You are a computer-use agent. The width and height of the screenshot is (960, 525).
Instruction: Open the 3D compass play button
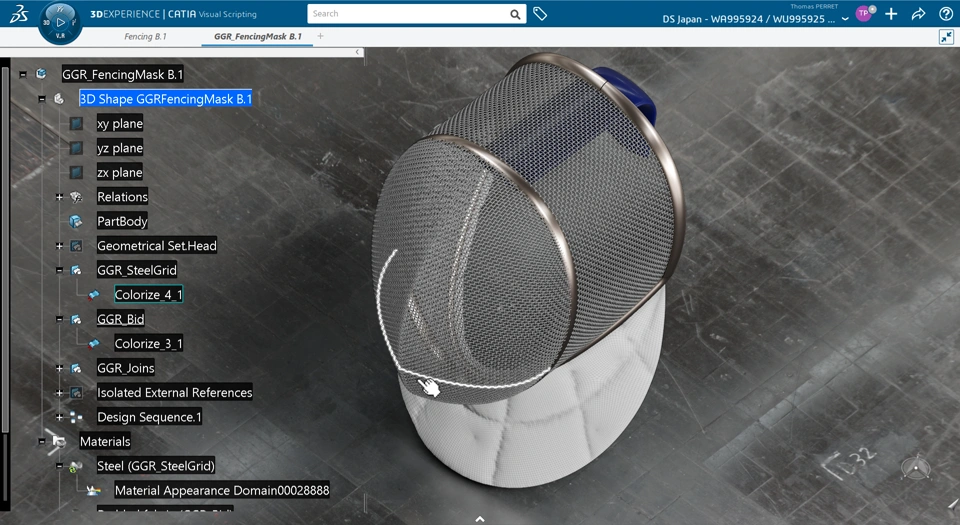(60, 23)
